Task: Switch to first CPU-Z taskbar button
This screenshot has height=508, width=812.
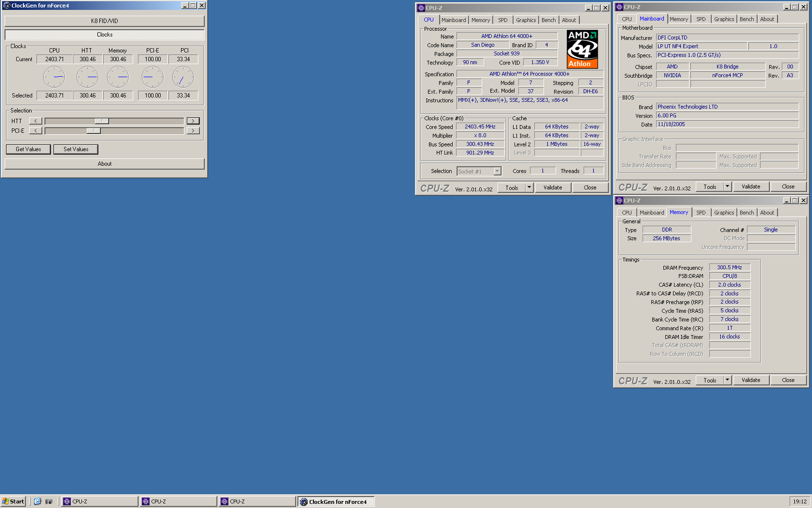Action: tap(100, 501)
